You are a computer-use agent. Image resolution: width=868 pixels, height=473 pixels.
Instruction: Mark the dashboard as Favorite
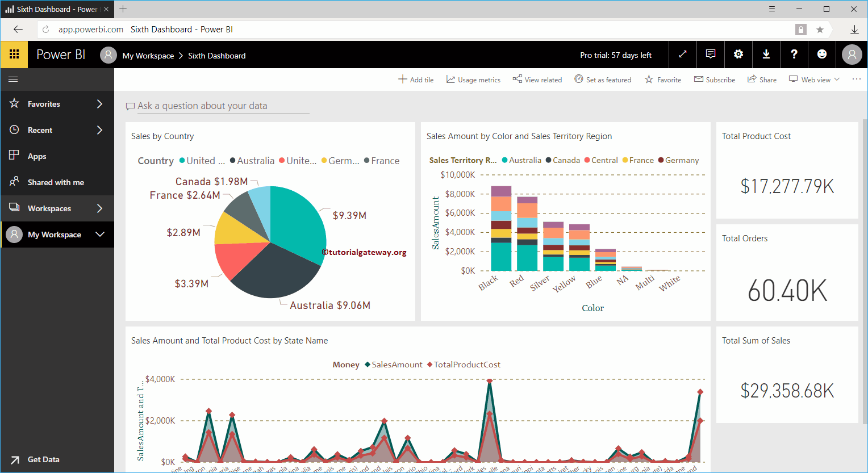[x=662, y=79]
